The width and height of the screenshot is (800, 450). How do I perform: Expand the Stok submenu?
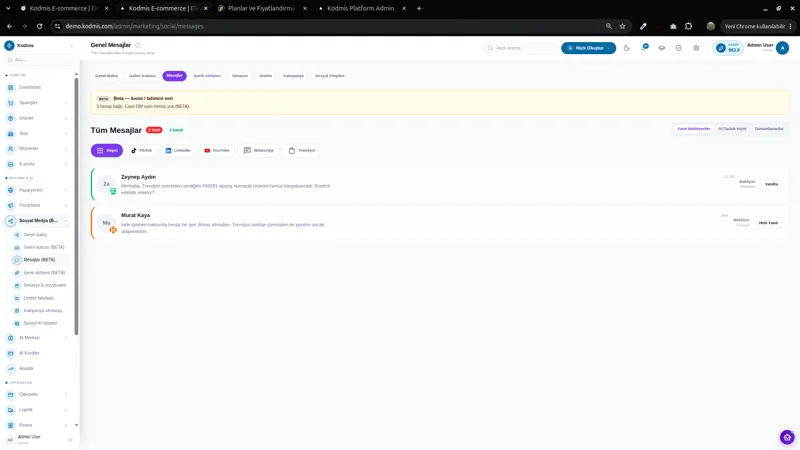(x=66, y=134)
